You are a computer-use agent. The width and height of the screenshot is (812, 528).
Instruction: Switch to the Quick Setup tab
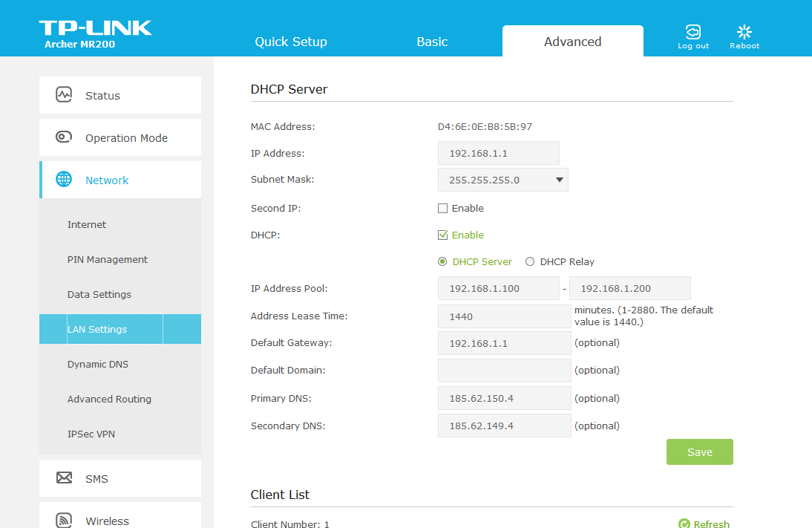click(291, 42)
